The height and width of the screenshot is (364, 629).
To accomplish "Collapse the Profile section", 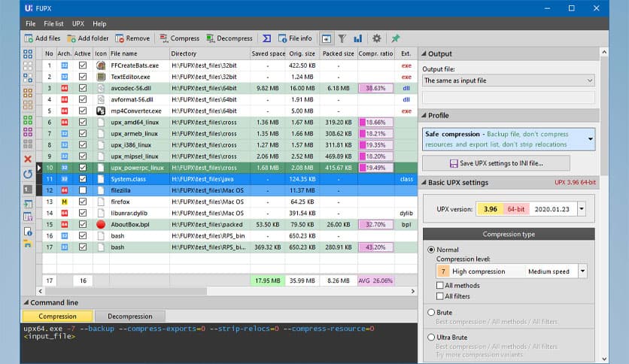I will (x=424, y=116).
